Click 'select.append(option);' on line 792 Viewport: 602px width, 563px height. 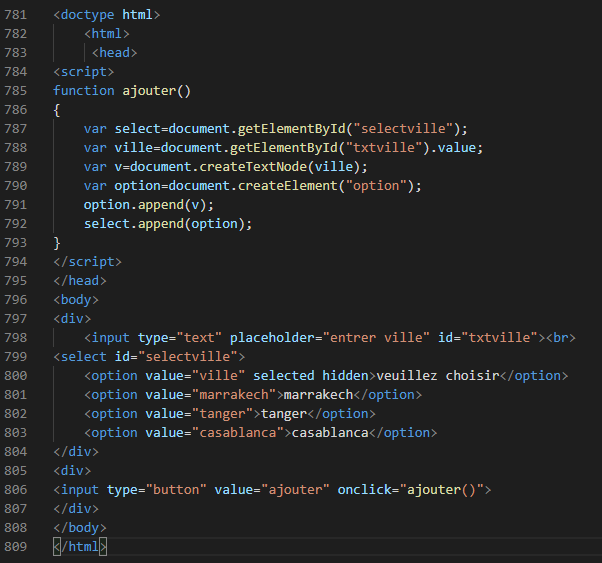[168, 224]
